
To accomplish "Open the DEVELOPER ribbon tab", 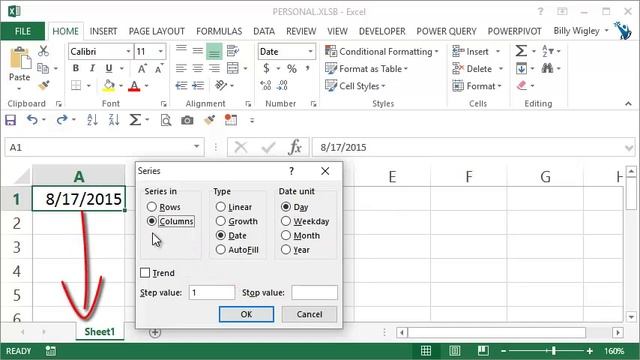I will (x=382, y=31).
